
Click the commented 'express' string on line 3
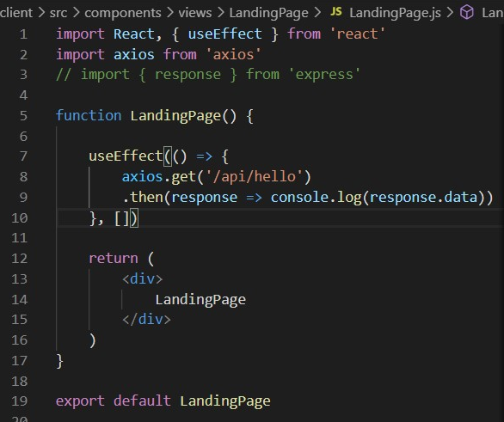click(x=324, y=75)
